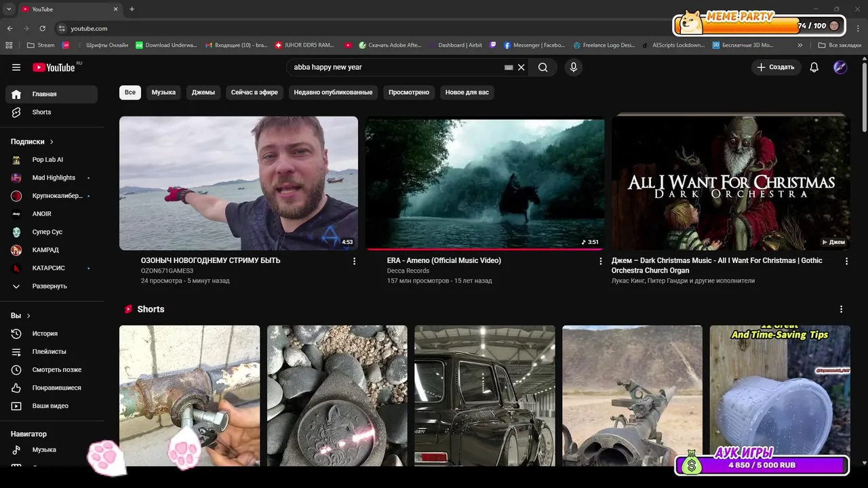Open Плейлисты in the sidebar
This screenshot has width=868, height=488.
(52, 352)
